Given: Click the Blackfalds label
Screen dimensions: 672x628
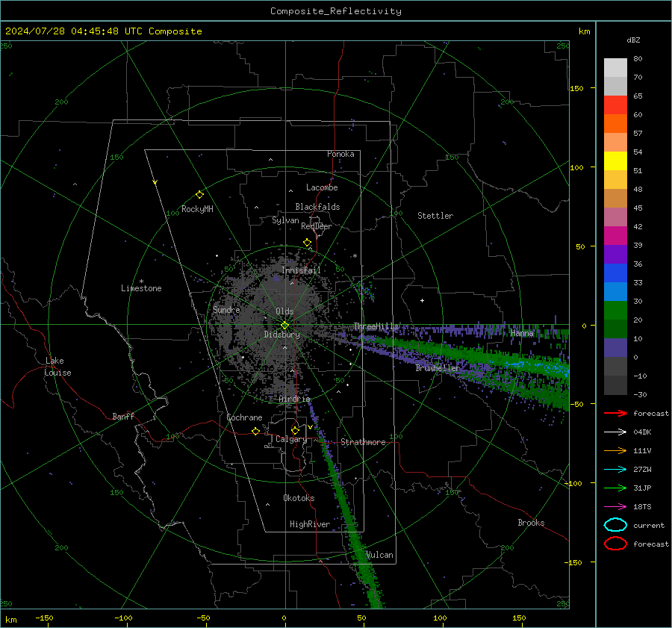Looking at the screenshot, I should click(317, 207).
